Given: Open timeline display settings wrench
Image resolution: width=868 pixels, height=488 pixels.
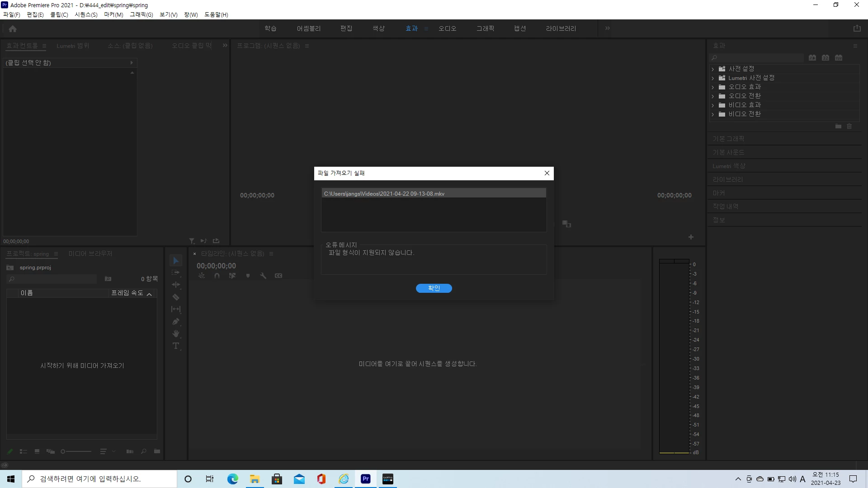Looking at the screenshot, I should coord(263,276).
